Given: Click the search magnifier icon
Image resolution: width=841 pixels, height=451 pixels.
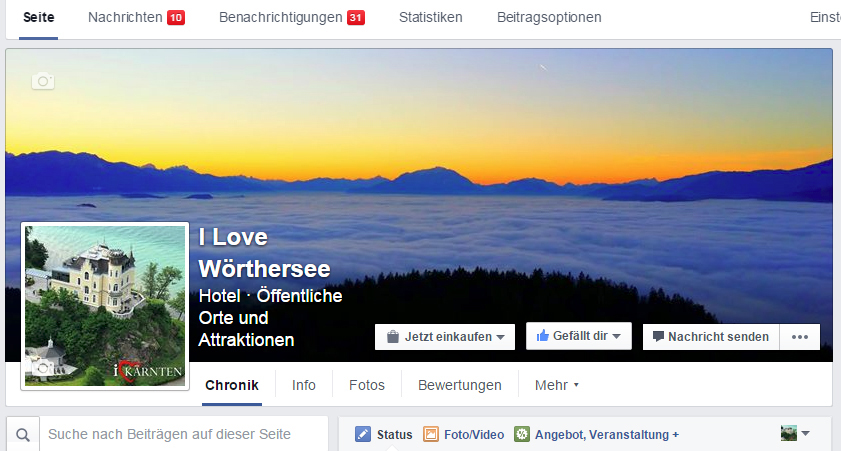Looking at the screenshot, I should (x=23, y=434).
